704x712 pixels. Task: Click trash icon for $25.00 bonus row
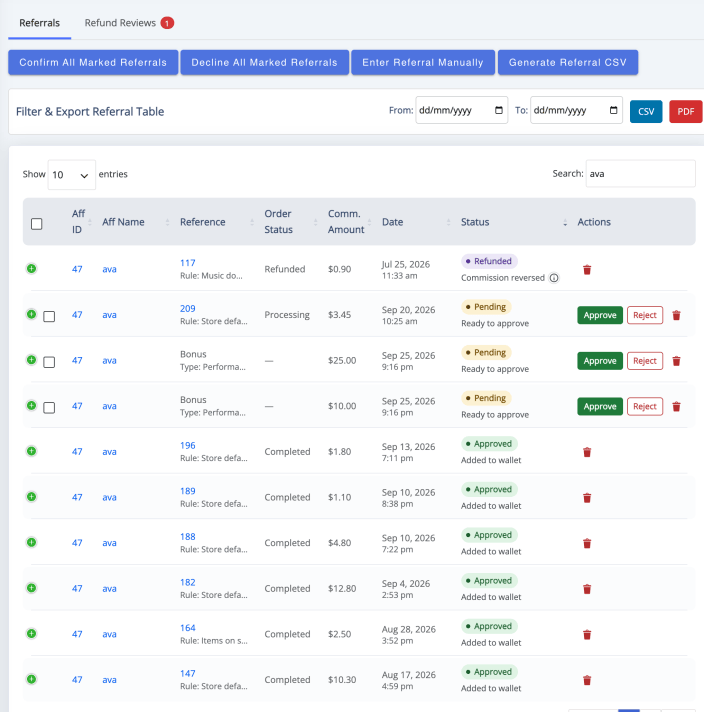coord(676,361)
